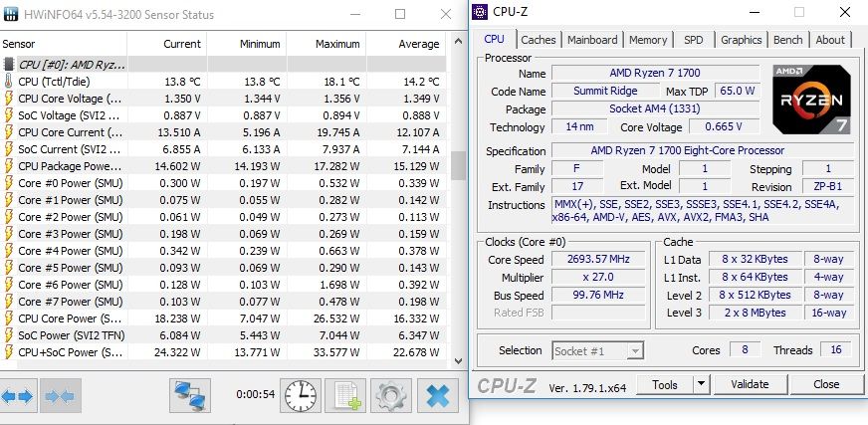Image resolution: width=868 pixels, height=425 pixels.
Task: Start logging with the sheet-plus icon
Action: pos(346,396)
